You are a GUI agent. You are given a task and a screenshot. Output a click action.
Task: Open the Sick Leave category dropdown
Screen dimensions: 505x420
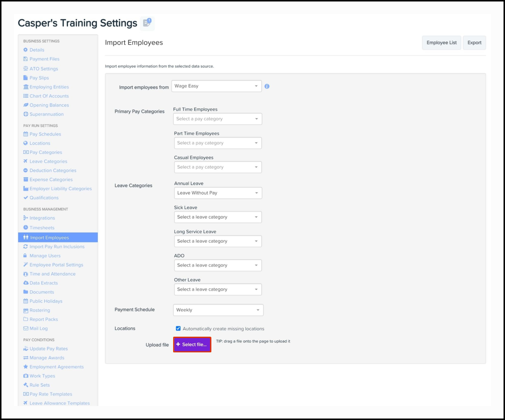pyautogui.click(x=218, y=217)
